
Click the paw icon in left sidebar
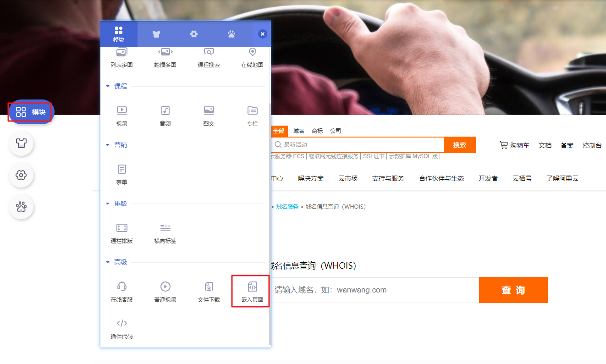pyautogui.click(x=21, y=207)
